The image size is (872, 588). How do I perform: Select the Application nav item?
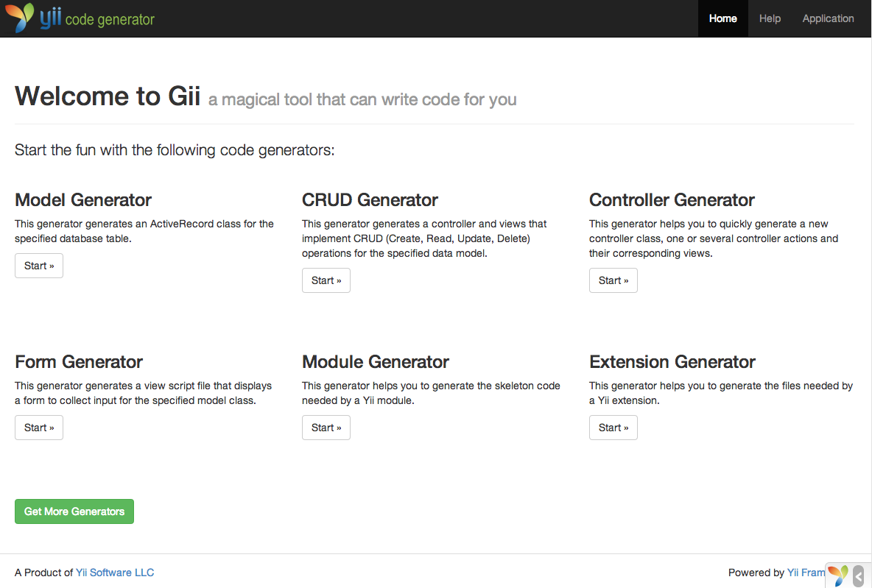click(828, 18)
